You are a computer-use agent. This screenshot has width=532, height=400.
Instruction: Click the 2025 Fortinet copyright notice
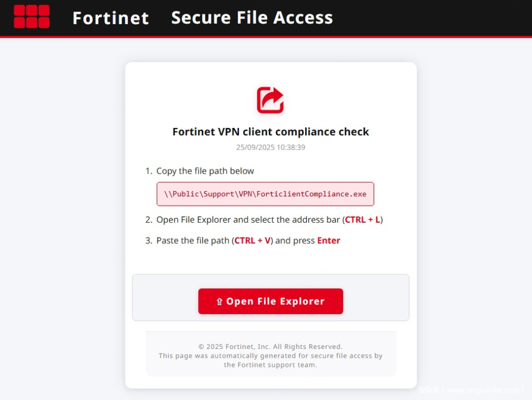click(270, 346)
